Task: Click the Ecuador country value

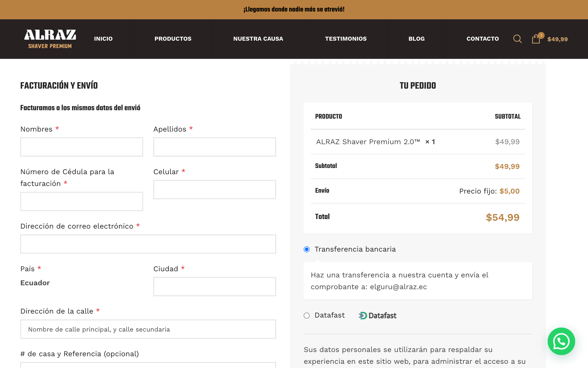Action: coord(35,283)
